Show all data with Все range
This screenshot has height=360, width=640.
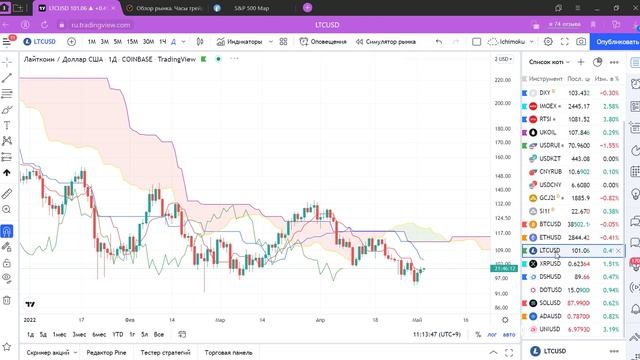[x=159, y=334]
